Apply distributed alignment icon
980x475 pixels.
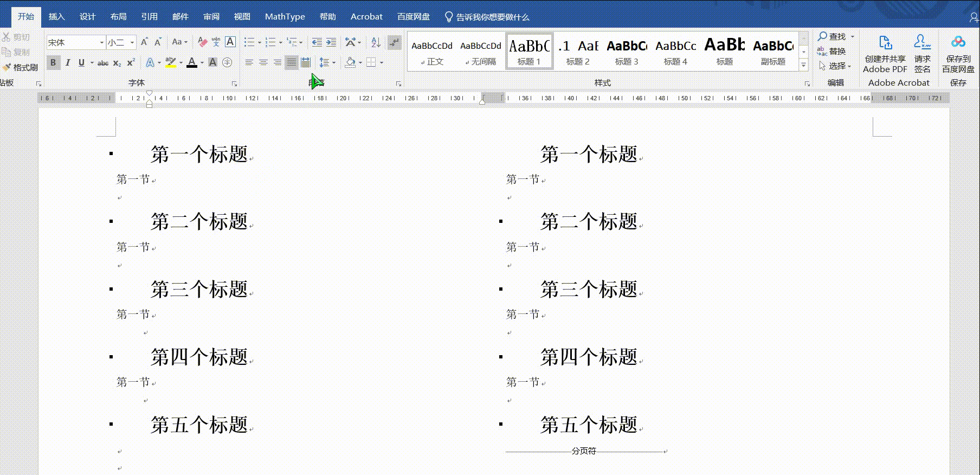point(306,62)
